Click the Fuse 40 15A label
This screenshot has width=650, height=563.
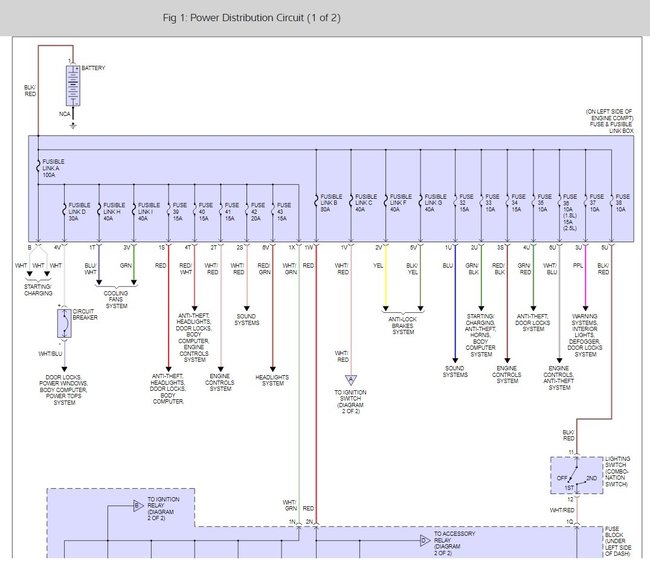[205, 211]
